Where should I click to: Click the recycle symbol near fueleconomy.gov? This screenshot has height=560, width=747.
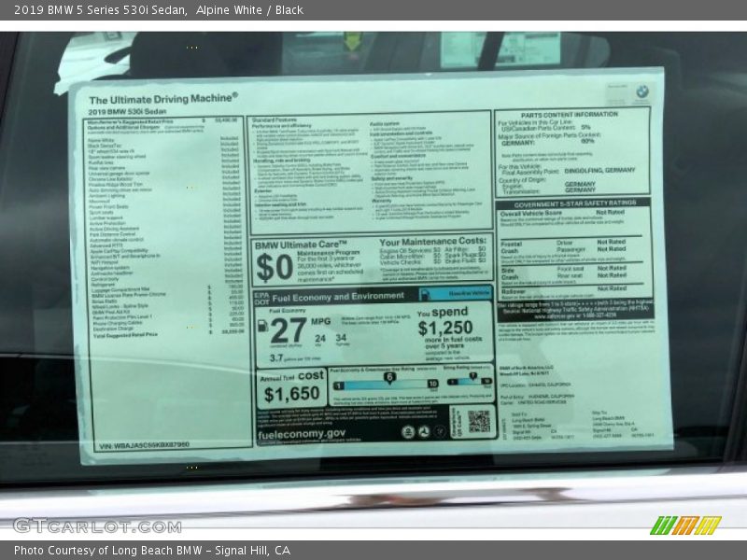pyautogui.click(x=425, y=431)
